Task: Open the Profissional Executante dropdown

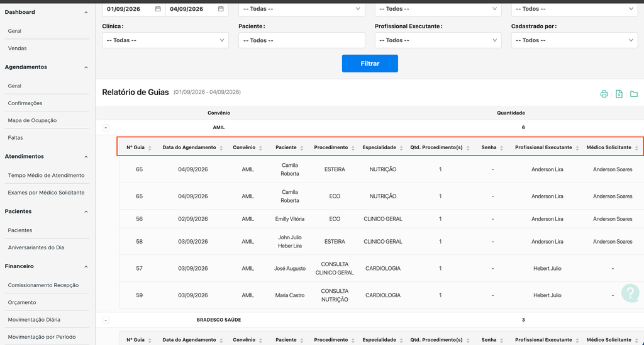Action: (438, 40)
